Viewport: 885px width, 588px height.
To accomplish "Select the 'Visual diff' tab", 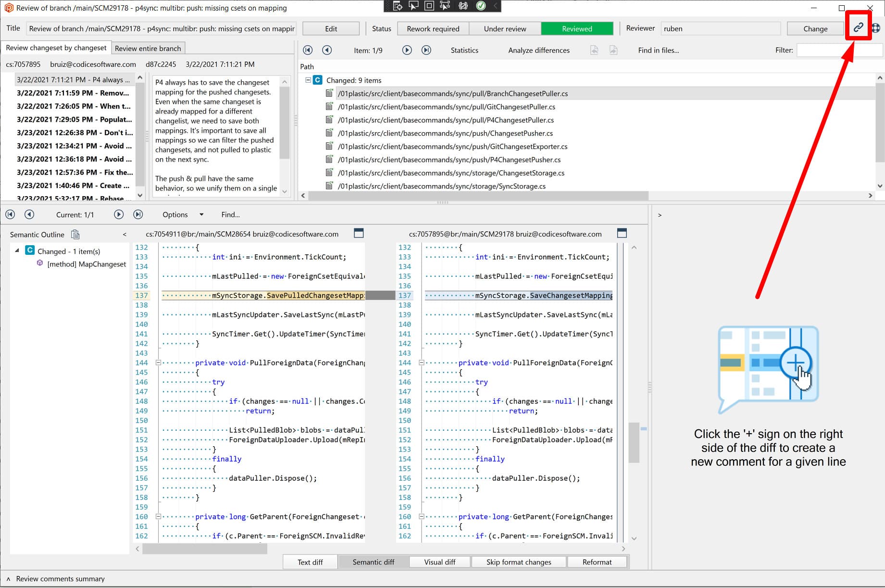I will [439, 562].
